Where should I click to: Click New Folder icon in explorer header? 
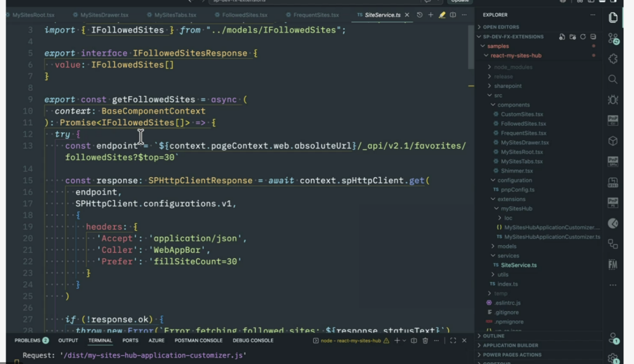(573, 37)
